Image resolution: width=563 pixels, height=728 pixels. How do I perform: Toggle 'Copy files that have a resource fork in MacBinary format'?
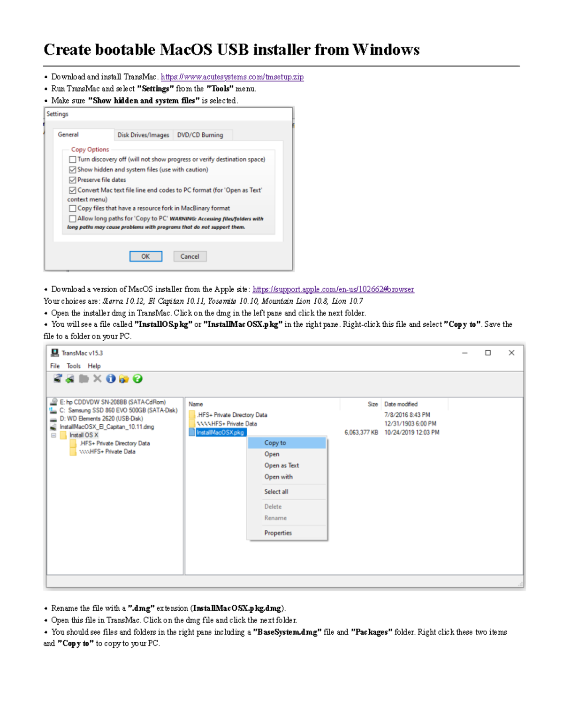click(73, 208)
